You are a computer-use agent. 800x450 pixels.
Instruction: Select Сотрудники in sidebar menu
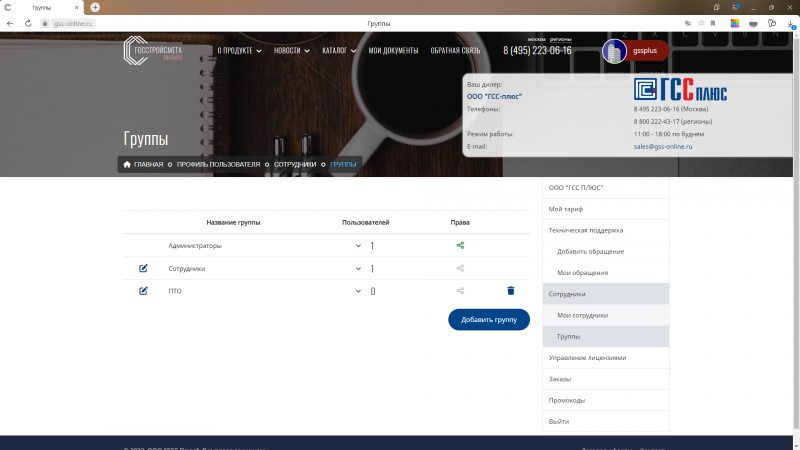click(606, 294)
